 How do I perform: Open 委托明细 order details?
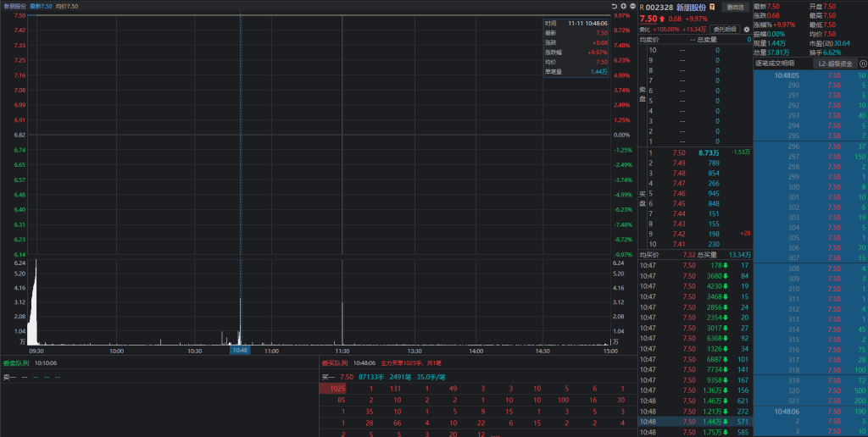725,29
